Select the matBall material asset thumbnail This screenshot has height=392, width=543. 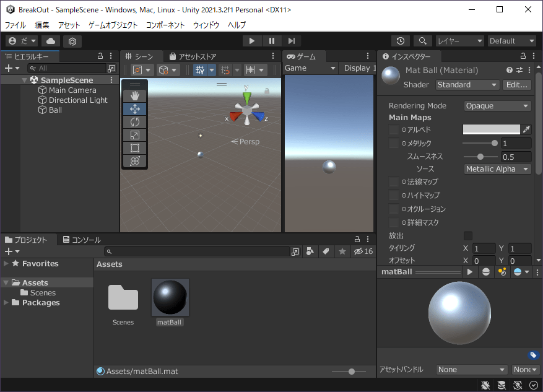170,297
